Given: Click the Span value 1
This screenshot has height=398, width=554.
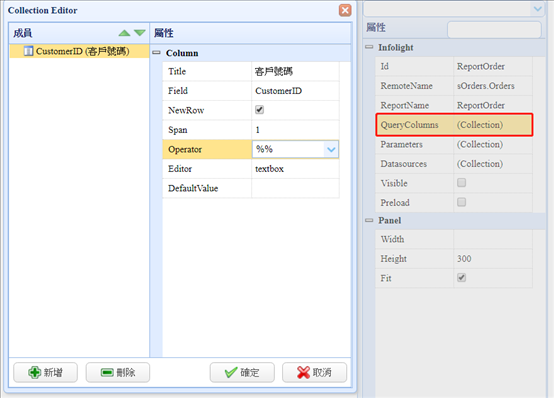Looking at the screenshot, I should point(258,130).
